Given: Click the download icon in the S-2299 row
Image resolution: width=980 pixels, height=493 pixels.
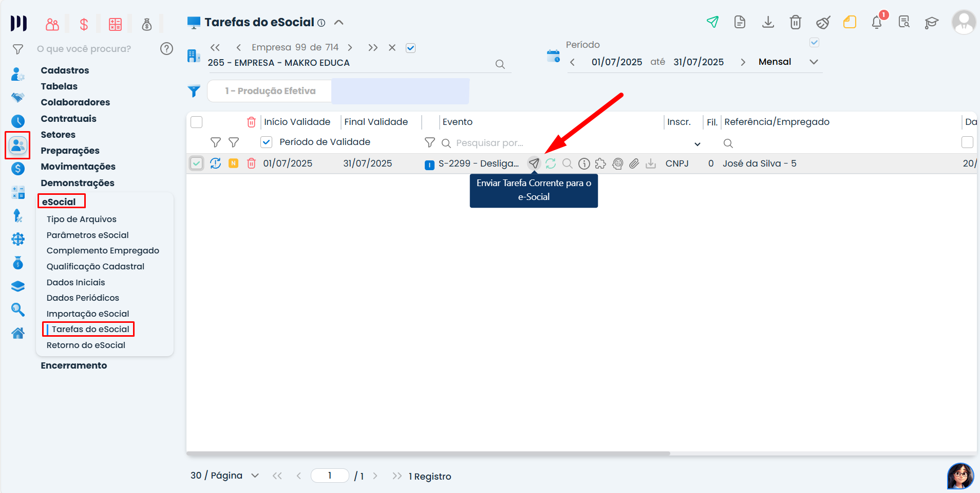Looking at the screenshot, I should (x=651, y=163).
